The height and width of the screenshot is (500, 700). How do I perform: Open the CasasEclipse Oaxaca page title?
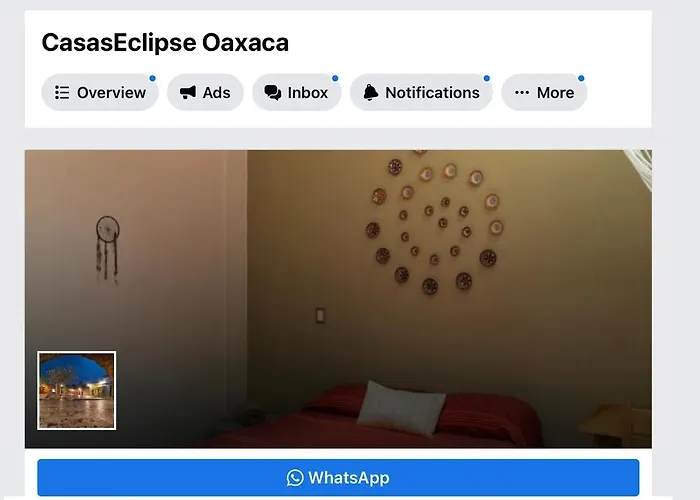coord(165,43)
